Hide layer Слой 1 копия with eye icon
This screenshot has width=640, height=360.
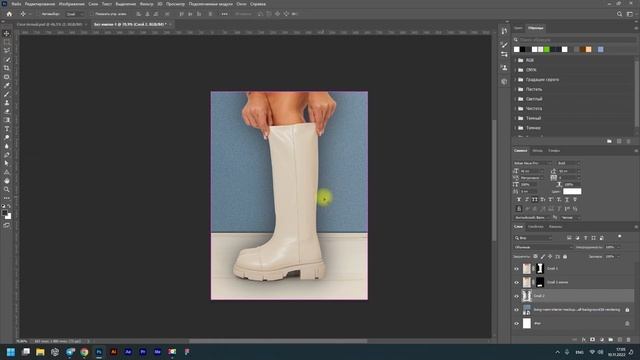tap(516, 282)
